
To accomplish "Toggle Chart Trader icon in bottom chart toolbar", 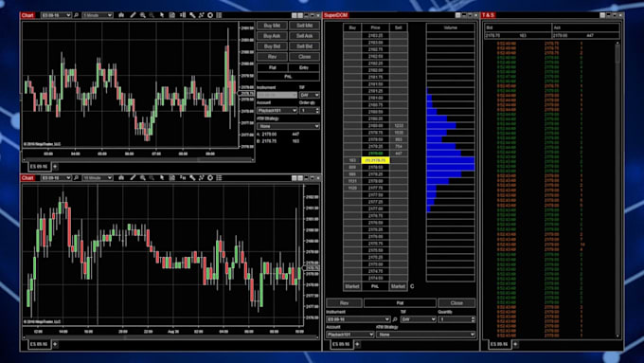I will click(183, 177).
